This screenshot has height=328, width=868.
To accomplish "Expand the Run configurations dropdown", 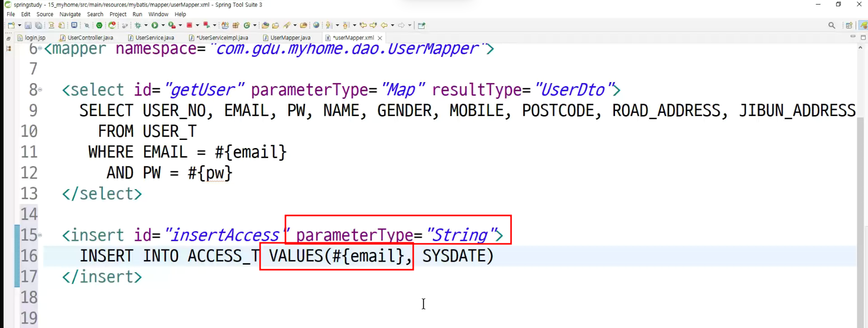I will coord(163,25).
